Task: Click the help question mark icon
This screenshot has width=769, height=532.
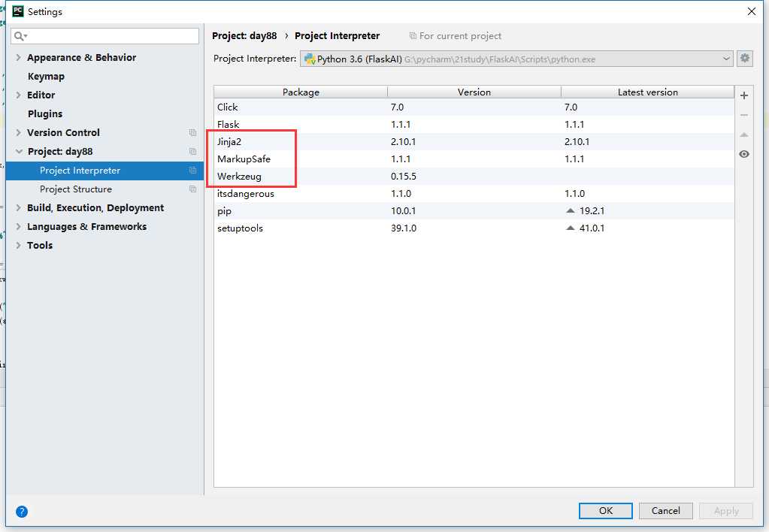Action: (22, 512)
